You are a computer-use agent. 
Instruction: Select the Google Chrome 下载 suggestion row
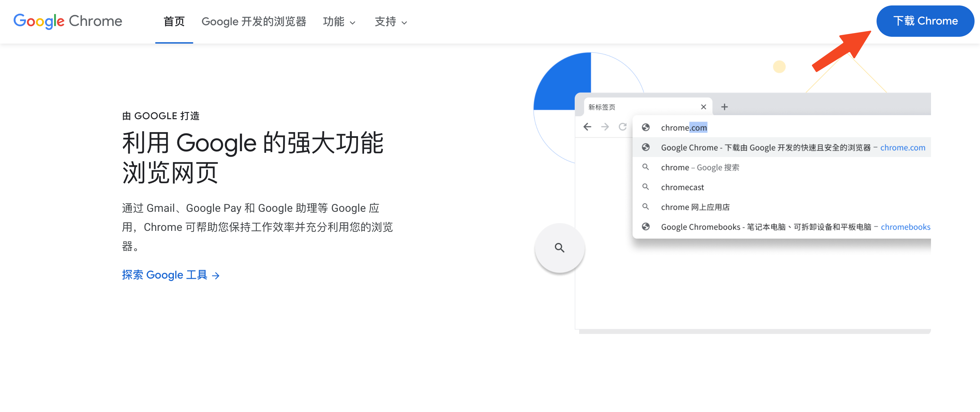780,147
